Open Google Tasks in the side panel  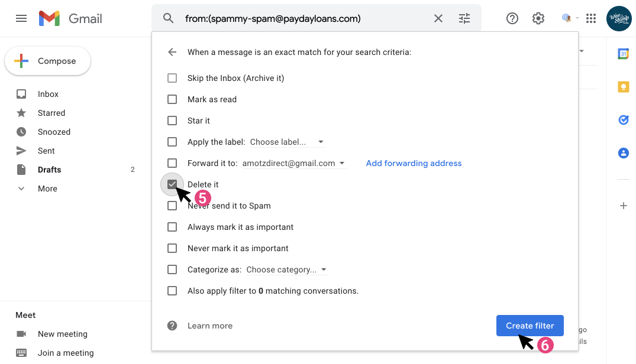623,120
